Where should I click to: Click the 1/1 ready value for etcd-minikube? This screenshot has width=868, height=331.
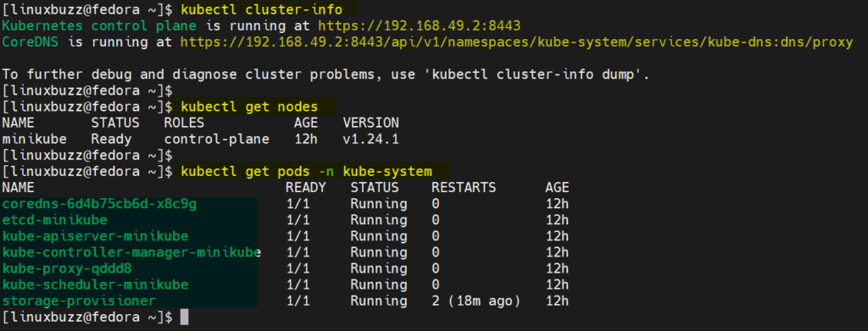click(x=298, y=220)
